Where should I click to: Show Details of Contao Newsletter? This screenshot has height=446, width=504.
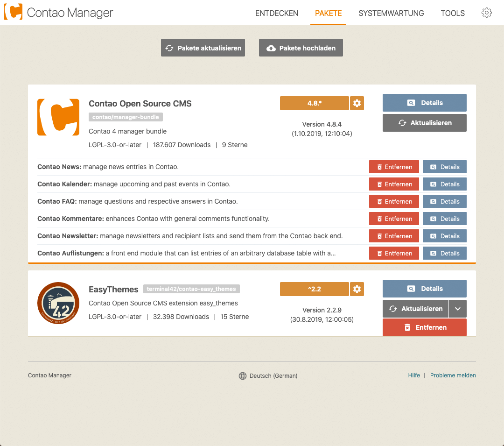click(445, 236)
